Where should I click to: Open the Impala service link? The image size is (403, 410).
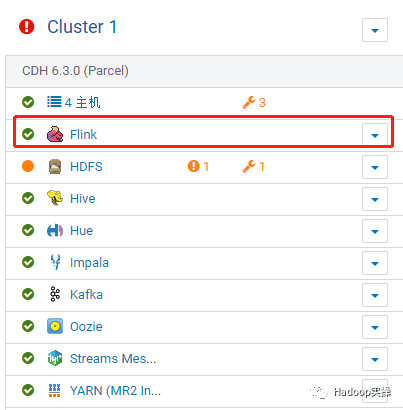point(89,263)
